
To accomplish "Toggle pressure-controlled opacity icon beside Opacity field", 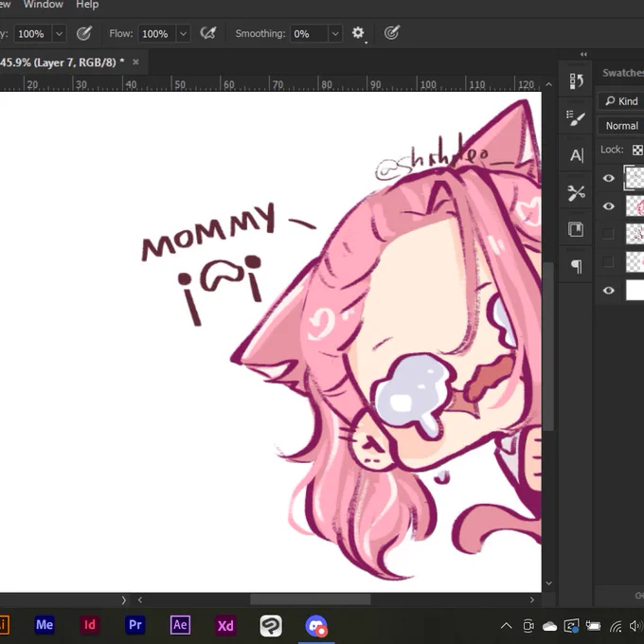I will (84, 33).
